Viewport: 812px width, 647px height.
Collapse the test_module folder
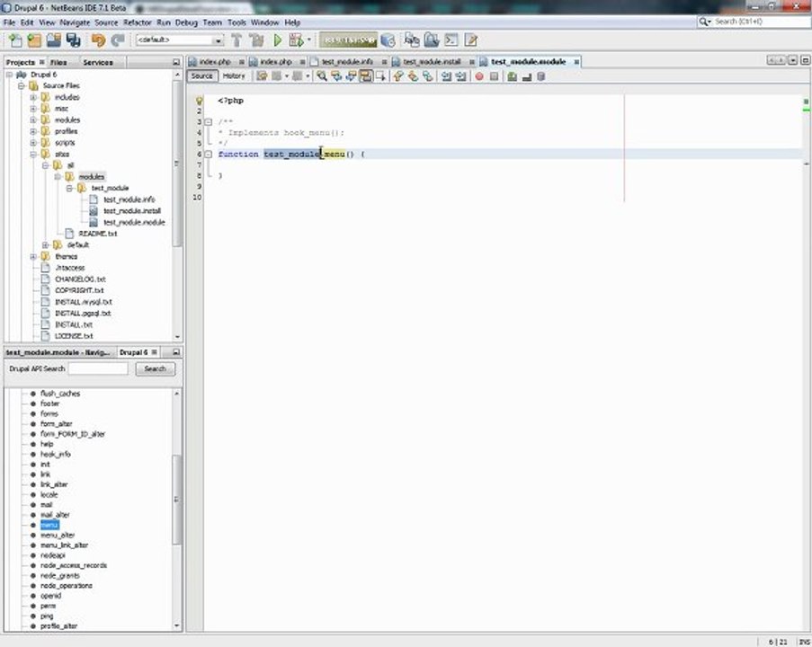69,189
